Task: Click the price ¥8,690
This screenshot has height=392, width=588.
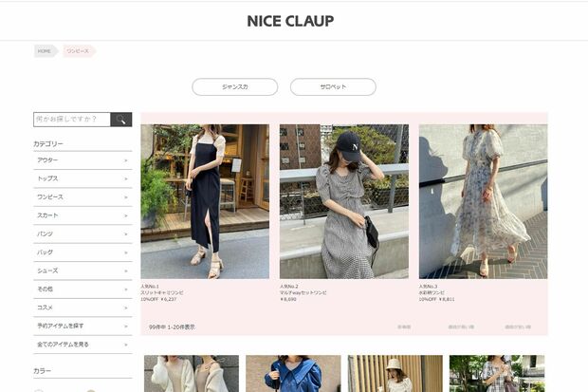Action: pos(288,299)
